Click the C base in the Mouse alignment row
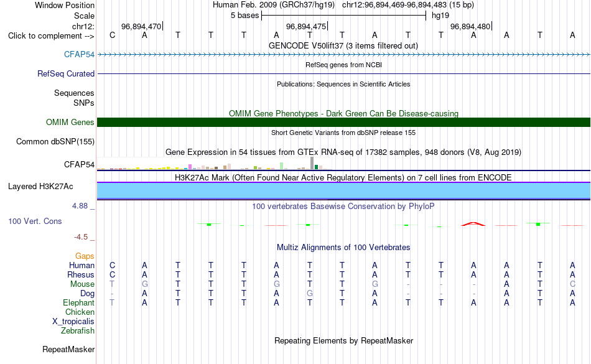Screen dimensions: 591x364 tap(572, 284)
